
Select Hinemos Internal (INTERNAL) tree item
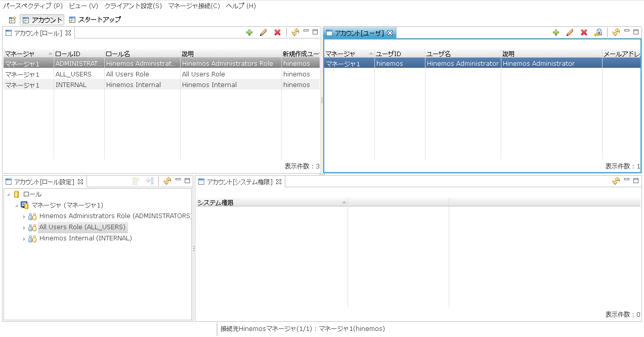pos(85,238)
